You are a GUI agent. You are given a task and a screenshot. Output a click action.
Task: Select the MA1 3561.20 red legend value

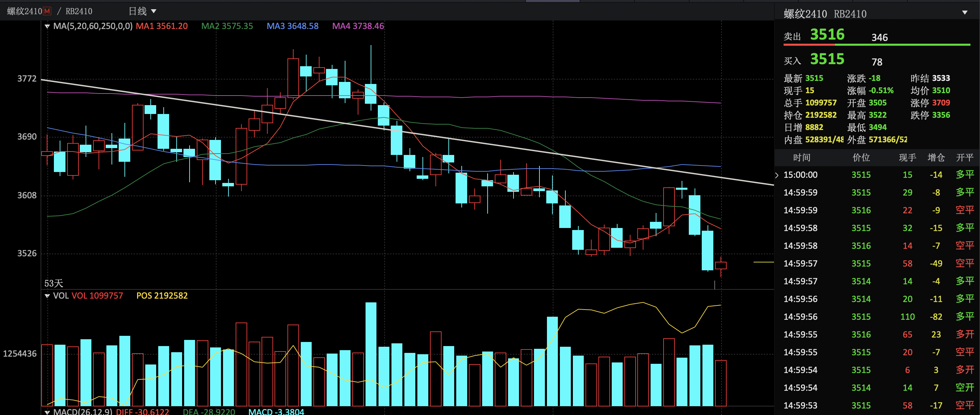[x=162, y=26]
